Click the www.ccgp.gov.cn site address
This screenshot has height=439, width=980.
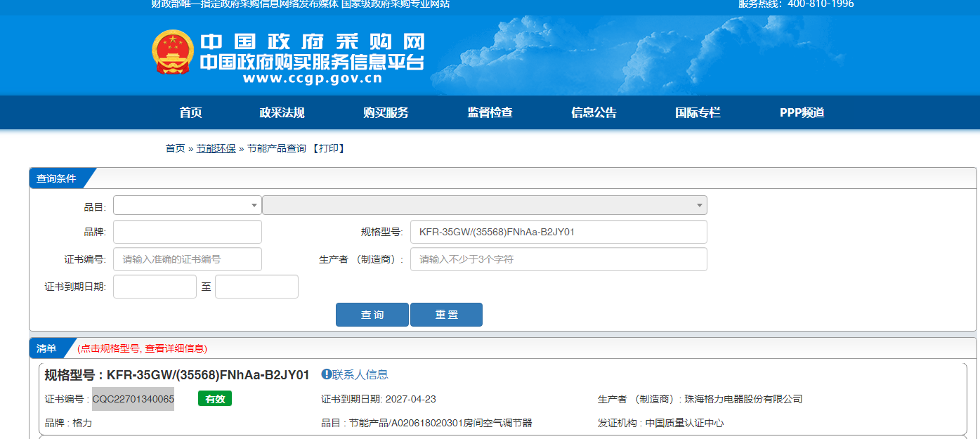coord(313,79)
